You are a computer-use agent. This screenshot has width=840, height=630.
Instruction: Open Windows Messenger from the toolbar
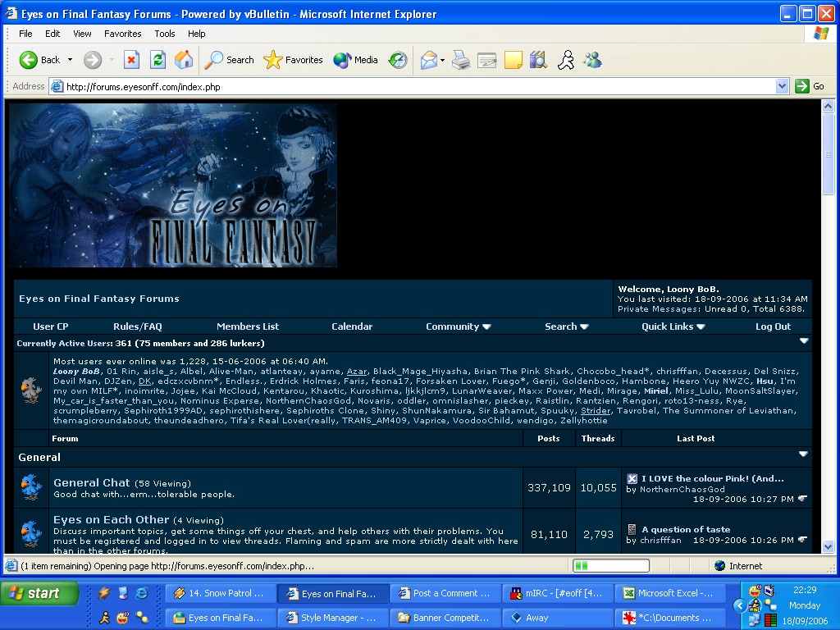(592, 60)
